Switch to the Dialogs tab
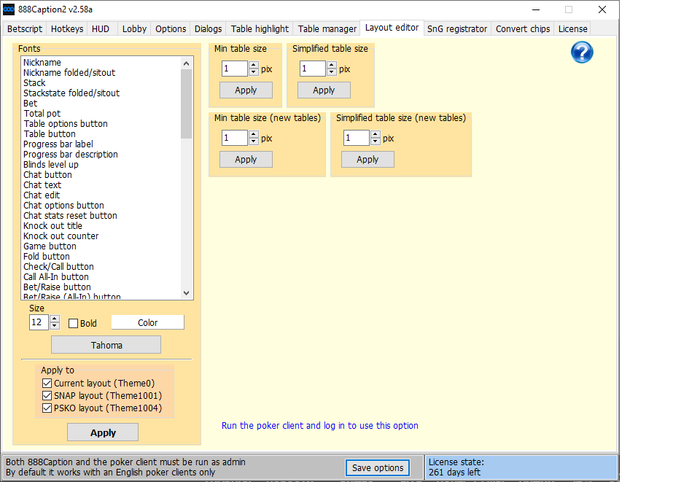The height and width of the screenshot is (482, 700). pos(208,29)
